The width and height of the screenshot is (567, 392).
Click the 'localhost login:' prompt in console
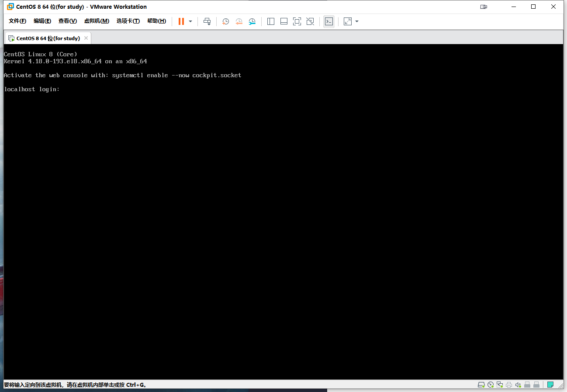[31, 89]
